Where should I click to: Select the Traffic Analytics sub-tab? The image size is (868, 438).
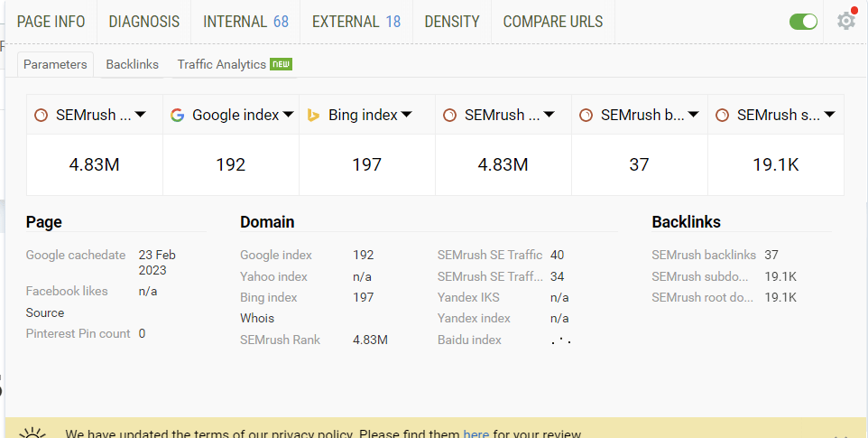pos(222,64)
